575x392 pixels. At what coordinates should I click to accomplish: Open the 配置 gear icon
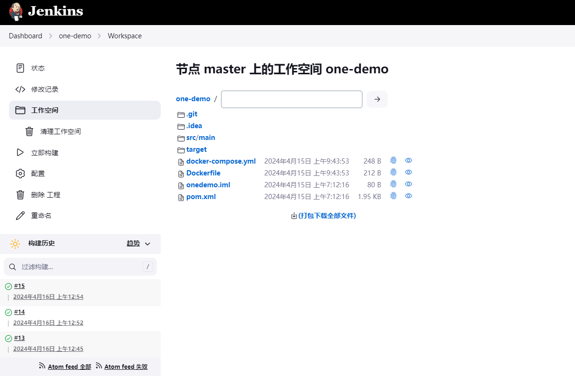click(20, 174)
